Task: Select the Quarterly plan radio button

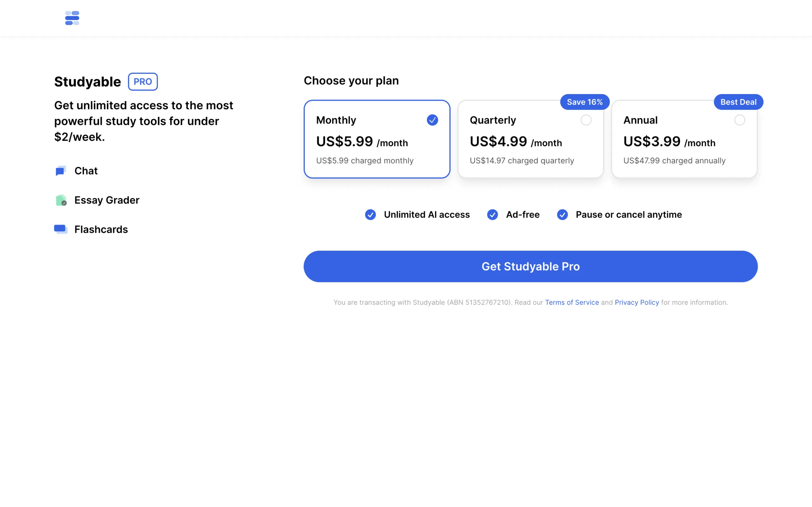Action: (586, 120)
